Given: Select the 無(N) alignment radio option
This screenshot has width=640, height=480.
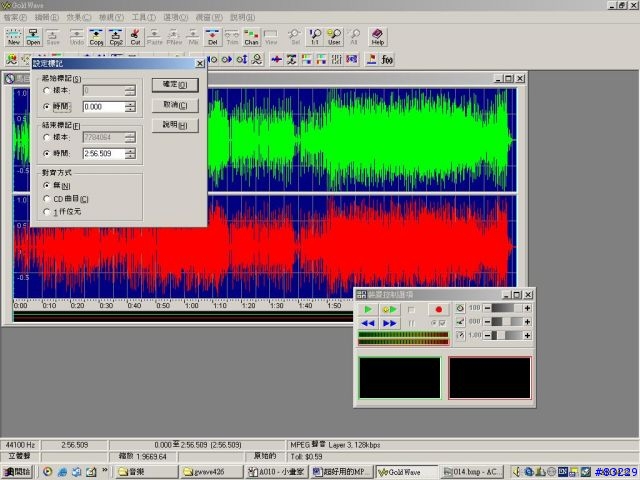Looking at the screenshot, I should pyautogui.click(x=47, y=185).
